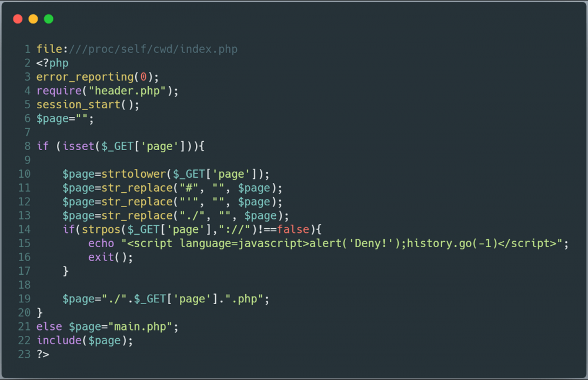Click error_reporting on line 3

pyautogui.click(x=85, y=77)
